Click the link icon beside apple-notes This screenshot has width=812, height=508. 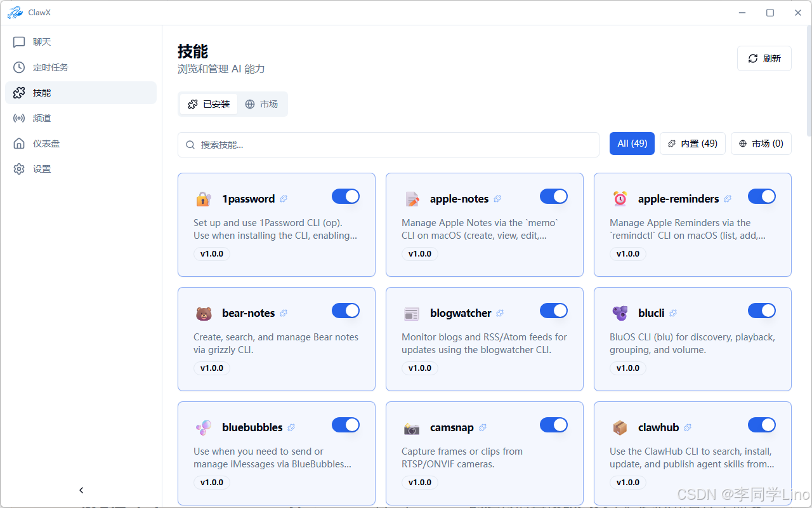tap(498, 199)
